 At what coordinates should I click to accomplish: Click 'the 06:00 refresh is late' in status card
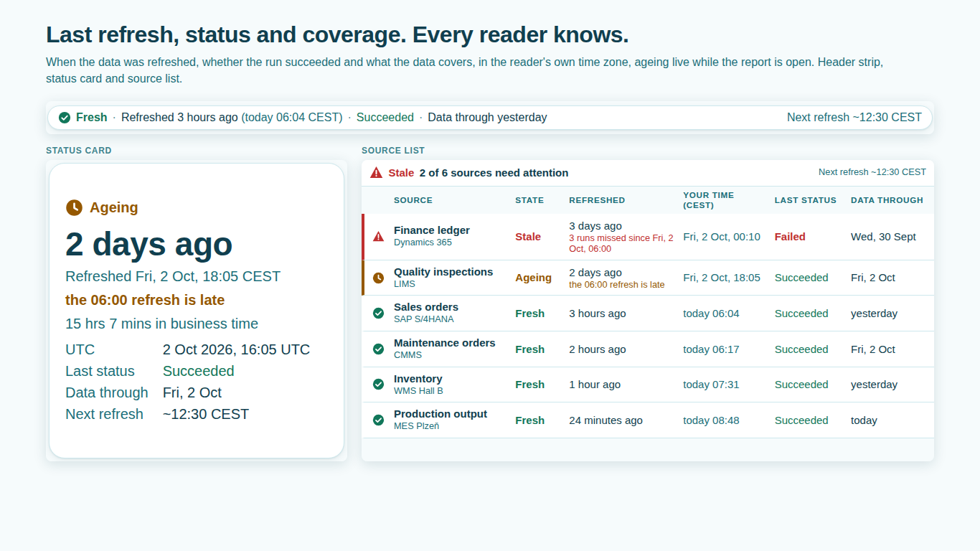tap(145, 300)
